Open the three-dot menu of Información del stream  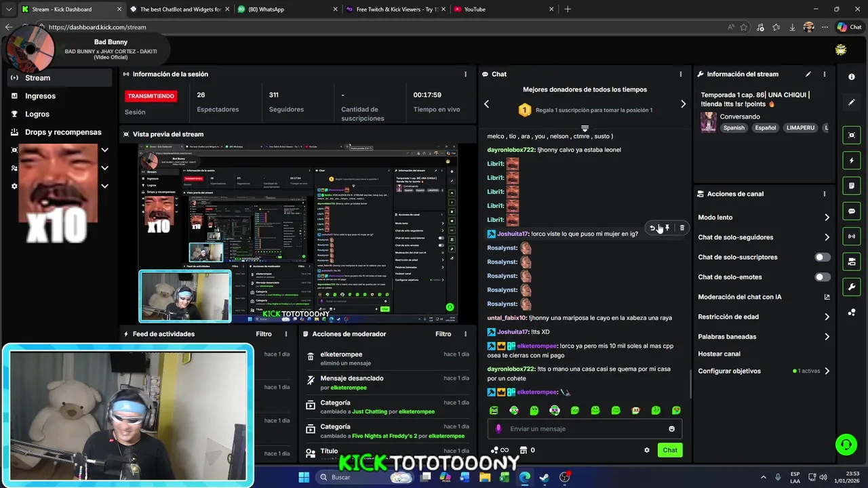coord(825,74)
